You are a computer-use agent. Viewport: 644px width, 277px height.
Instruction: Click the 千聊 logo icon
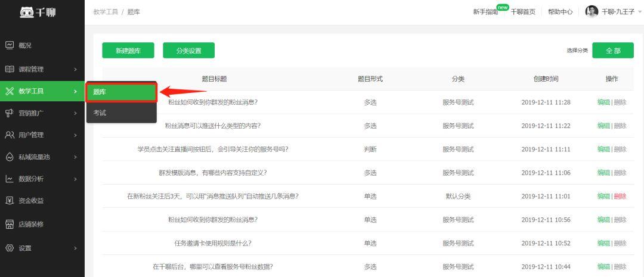click(28, 13)
